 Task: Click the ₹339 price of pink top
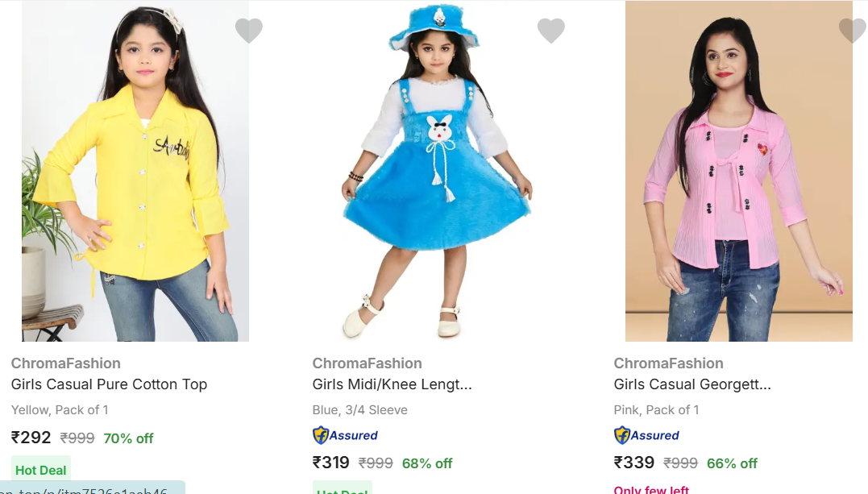point(633,463)
